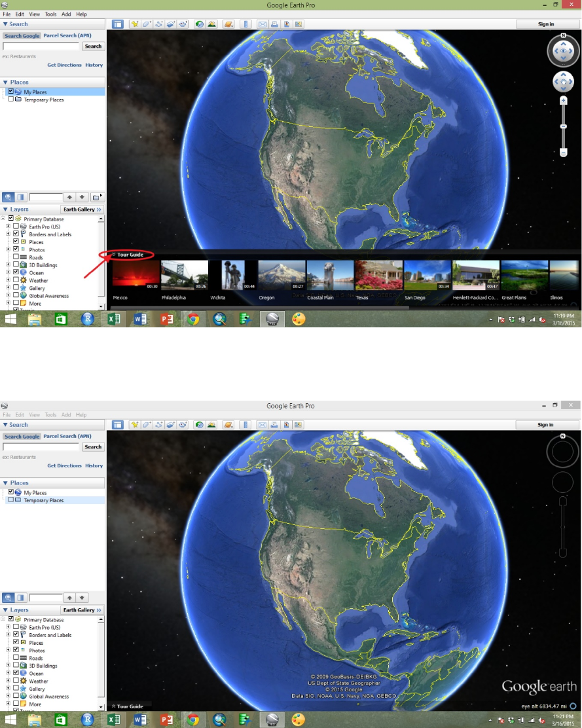582x728 pixels.
Task: Click search input field in upper screenshot
Action: (41, 46)
